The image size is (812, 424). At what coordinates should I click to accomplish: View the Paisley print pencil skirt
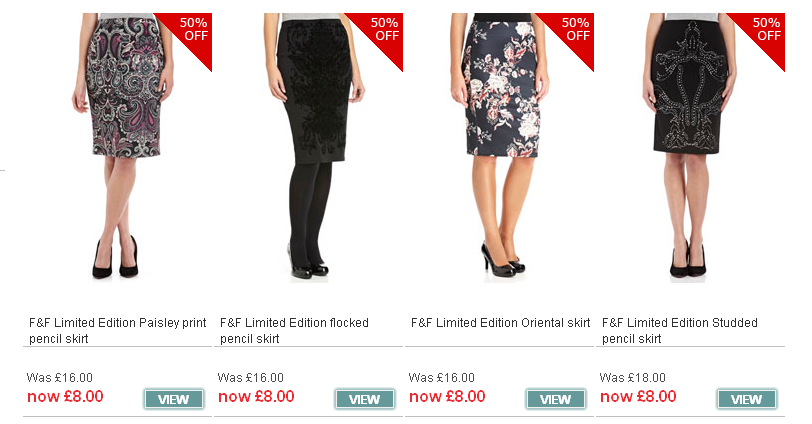173,399
